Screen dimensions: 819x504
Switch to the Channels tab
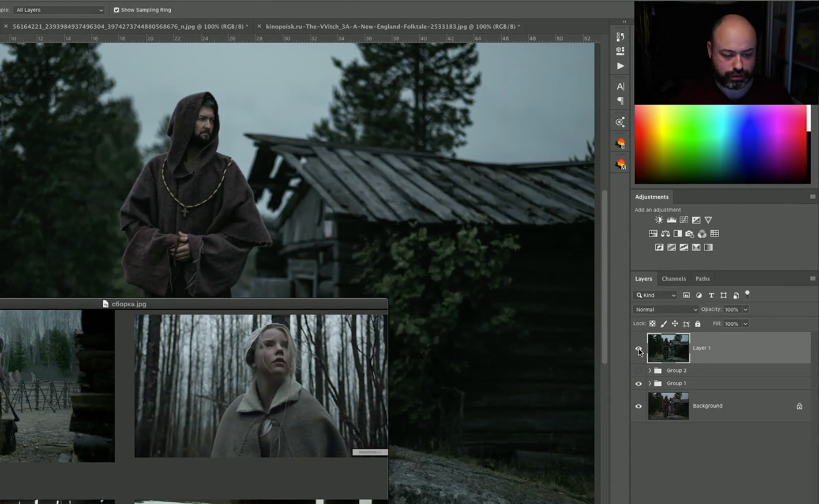[673, 279]
